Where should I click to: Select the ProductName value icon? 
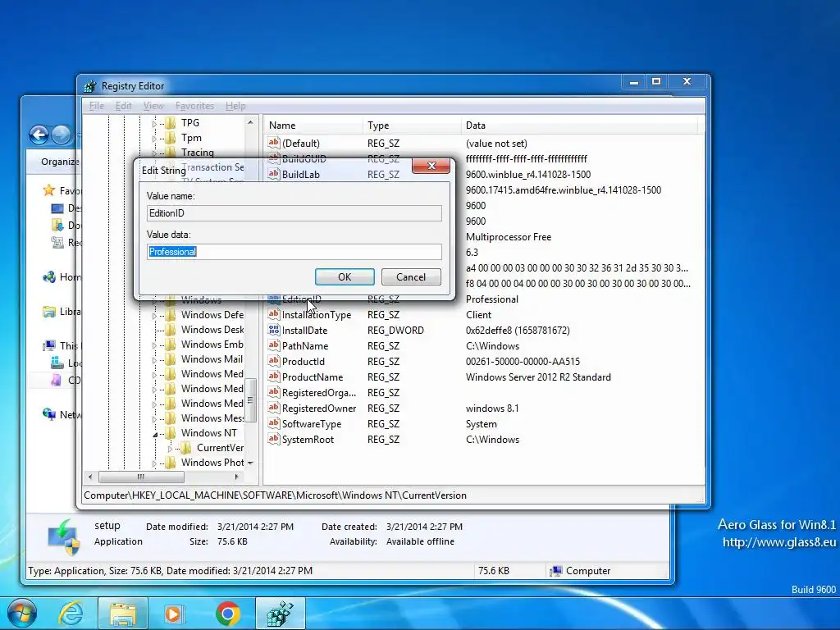(274, 377)
